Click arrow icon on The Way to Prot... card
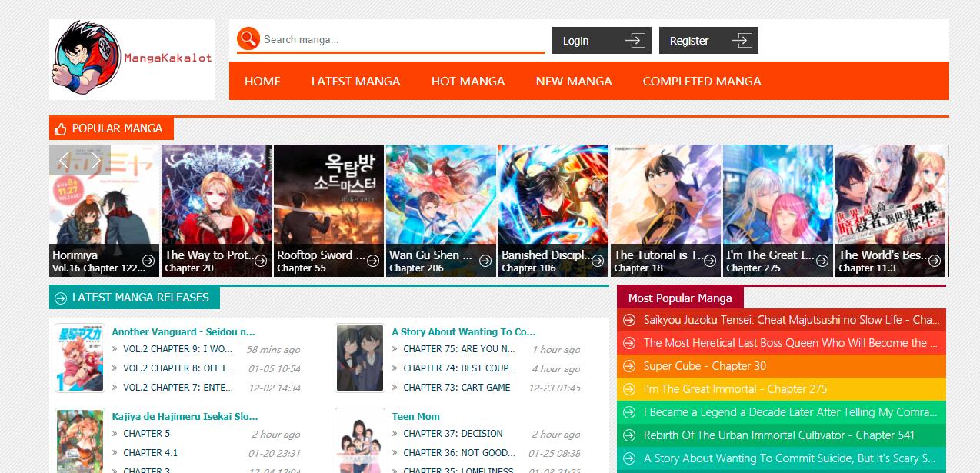Image resolution: width=980 pixels, height=473 pixels. pos(261,261)
